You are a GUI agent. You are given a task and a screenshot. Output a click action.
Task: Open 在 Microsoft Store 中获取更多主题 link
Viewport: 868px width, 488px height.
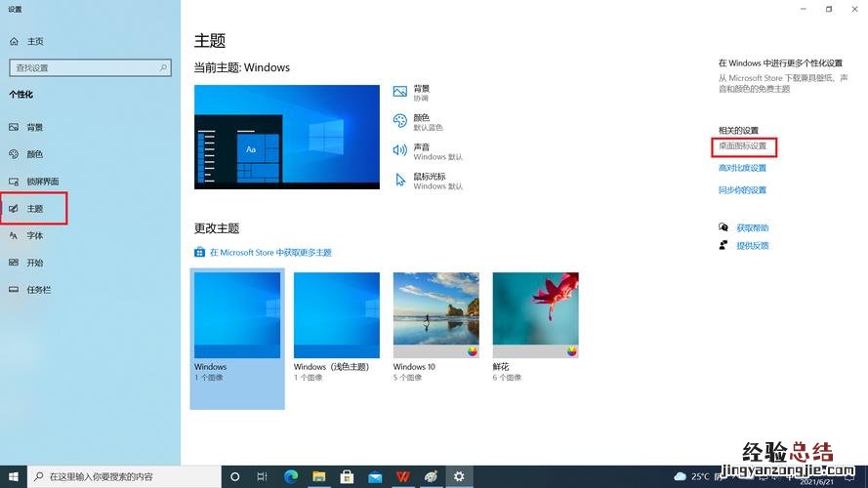270,253
